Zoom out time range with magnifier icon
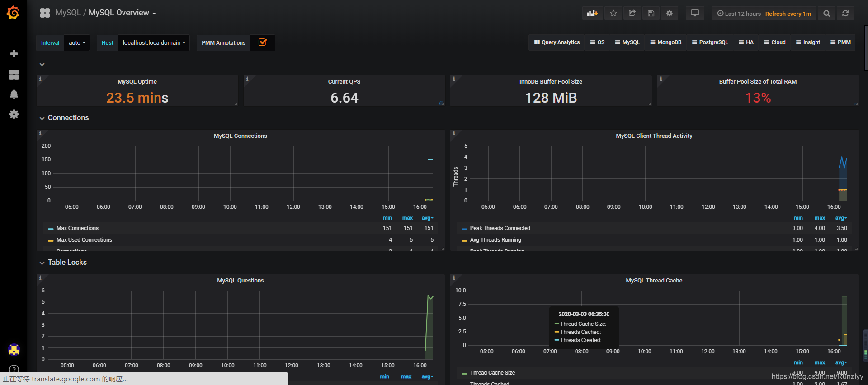Viewport: 868px width, 385px height. pos(827,14)
